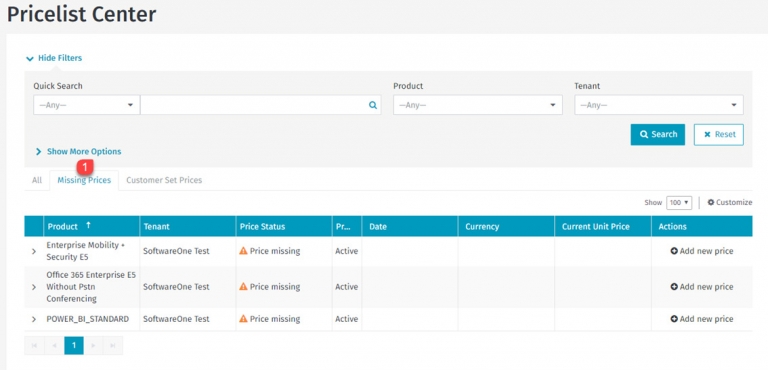Add new price for Enterprise Mobility + Security E5
The height and width of the screenshot is (370, 768).
701,251
